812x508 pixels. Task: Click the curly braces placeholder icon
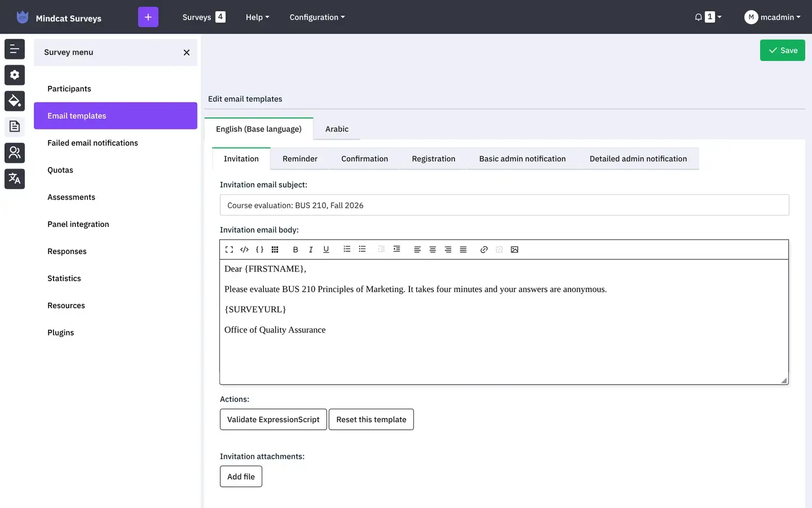click(x=259, y=249)
